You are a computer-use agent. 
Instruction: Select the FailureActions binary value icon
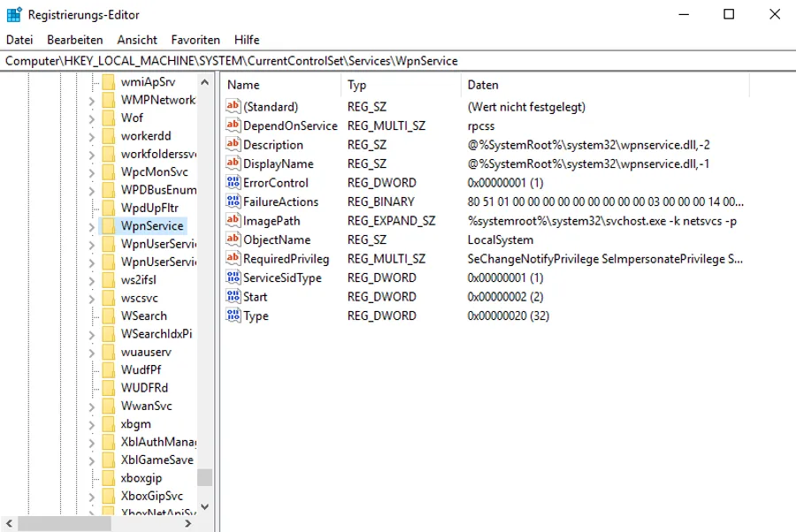click(x=233, y=201)
